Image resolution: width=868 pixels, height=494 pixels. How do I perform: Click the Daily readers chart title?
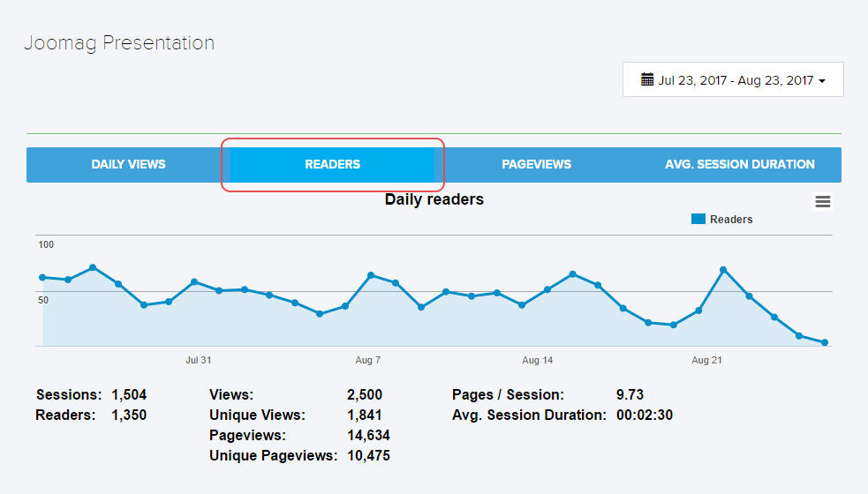click(x=434, y=200)
